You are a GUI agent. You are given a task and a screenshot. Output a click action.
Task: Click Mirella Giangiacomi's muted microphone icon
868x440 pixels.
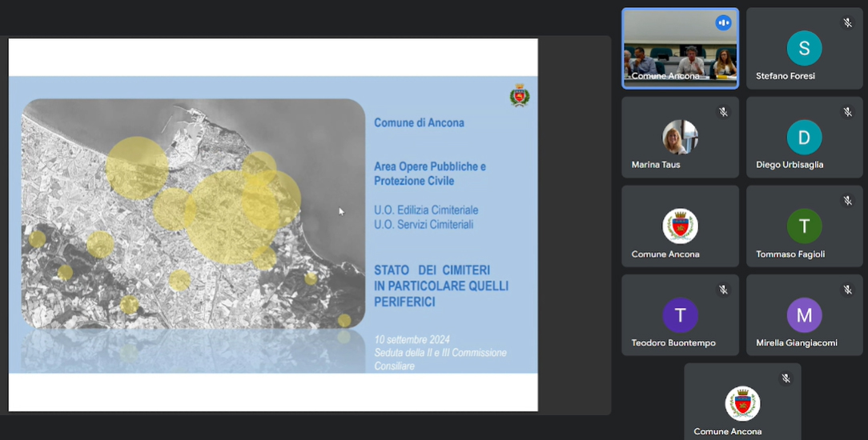coord(847,290)
